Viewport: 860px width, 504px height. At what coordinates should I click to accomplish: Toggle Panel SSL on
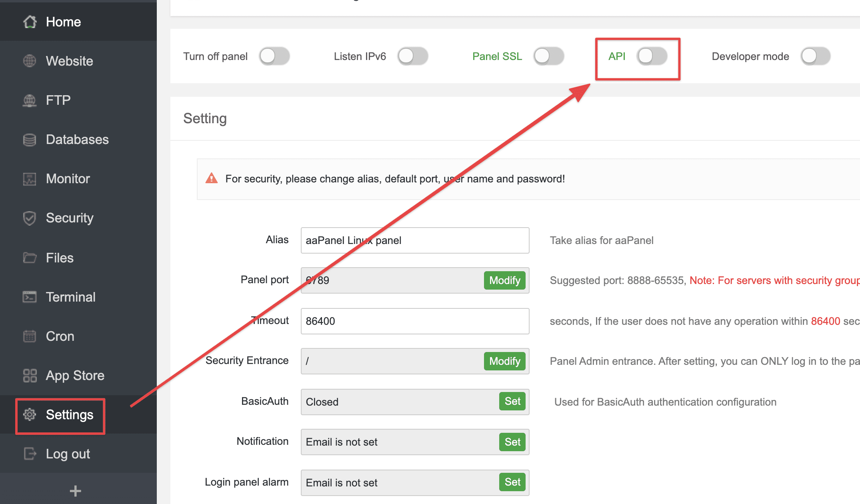pyautogui.click(x=548, y=56)
